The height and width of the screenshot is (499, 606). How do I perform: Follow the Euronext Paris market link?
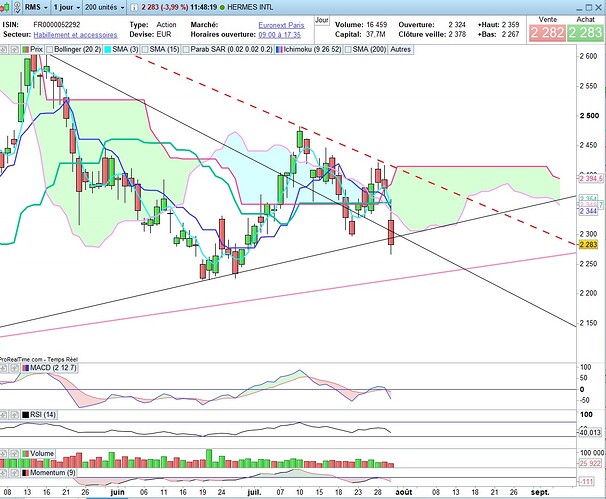pyautogui.click(x=284, y=22)
